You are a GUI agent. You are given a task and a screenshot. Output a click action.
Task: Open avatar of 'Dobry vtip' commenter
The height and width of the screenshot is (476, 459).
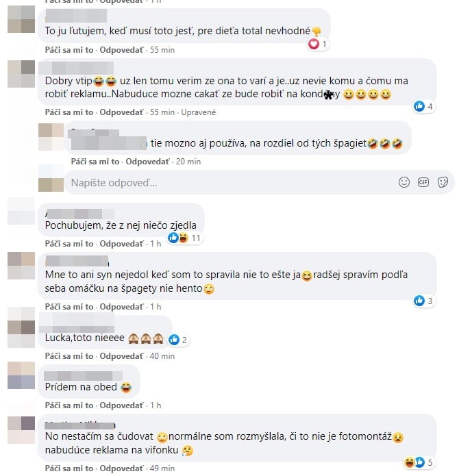pos(21,74)
